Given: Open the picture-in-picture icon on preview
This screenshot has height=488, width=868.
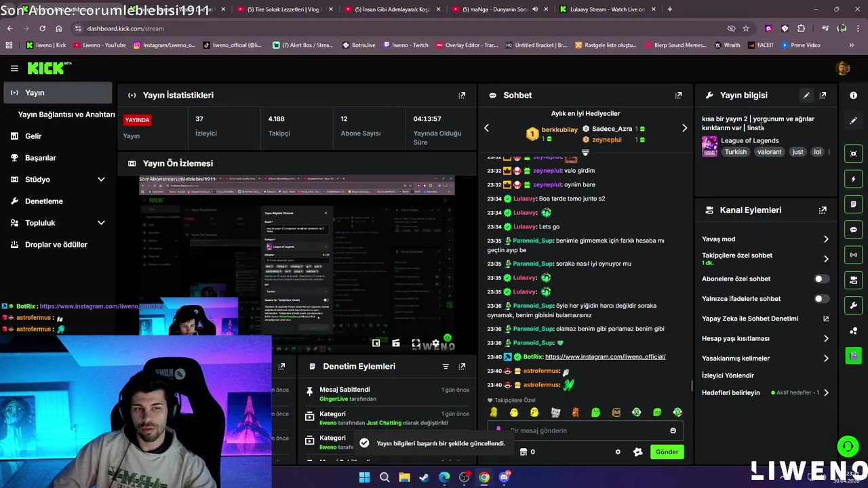Looking at the screenshot, I should pyautogui.click(x=376, y=344).
